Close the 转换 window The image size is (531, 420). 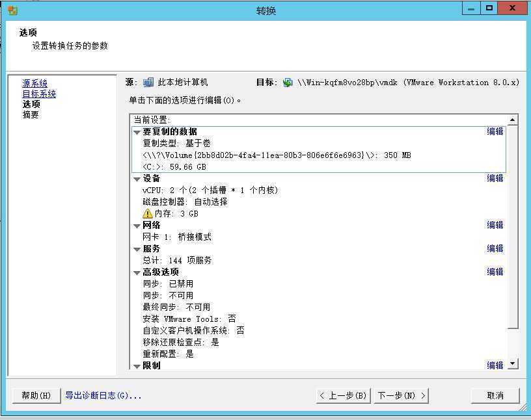pyautogui.click(x=512, y=8)
